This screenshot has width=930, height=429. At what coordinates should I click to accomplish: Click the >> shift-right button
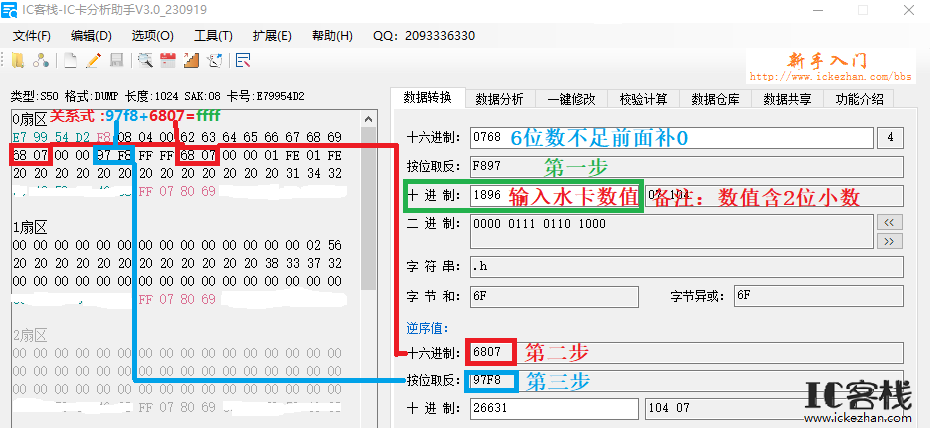click(888, 241)
